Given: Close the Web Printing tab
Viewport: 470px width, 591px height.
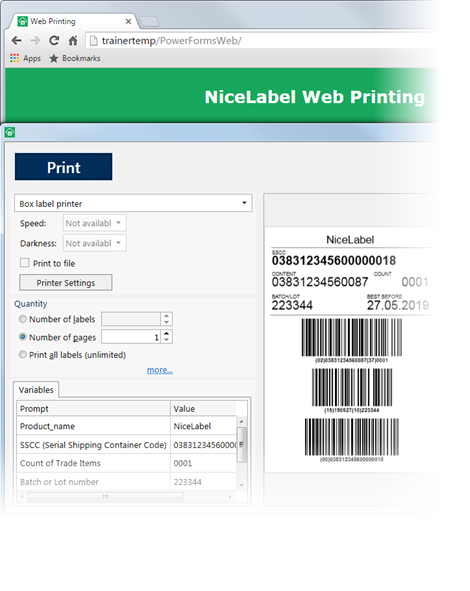Looking at the screenshot, I should coord(129,21).
